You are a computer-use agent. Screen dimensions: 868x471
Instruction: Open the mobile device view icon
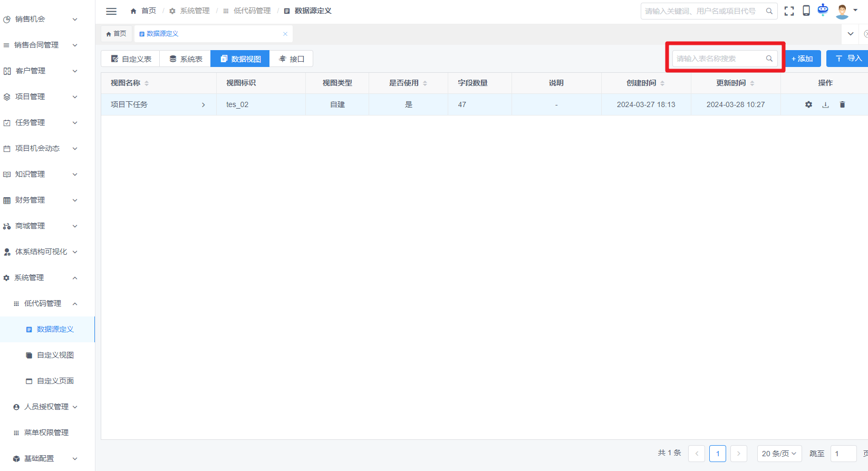click(806, 11)
